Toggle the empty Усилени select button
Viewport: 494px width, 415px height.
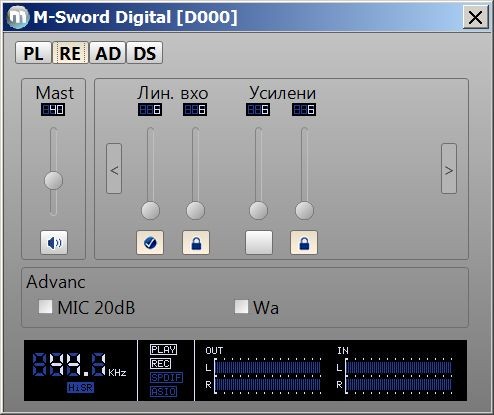(259, 243)
